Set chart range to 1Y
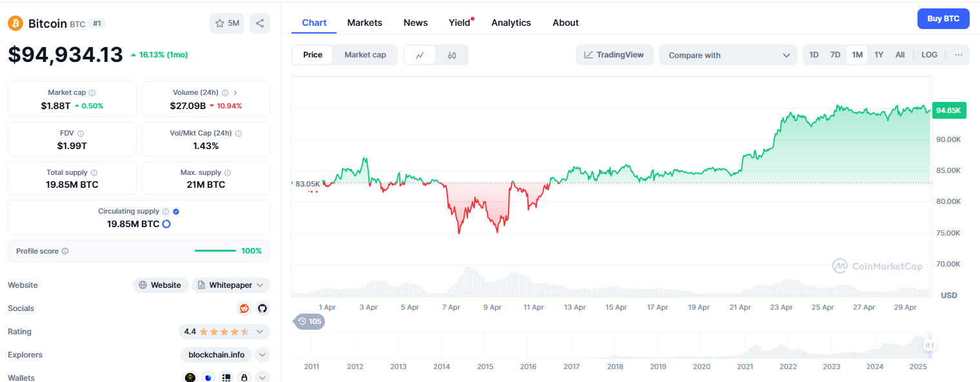980x382 pixels. pyautogui.click(x=879, y=55)
